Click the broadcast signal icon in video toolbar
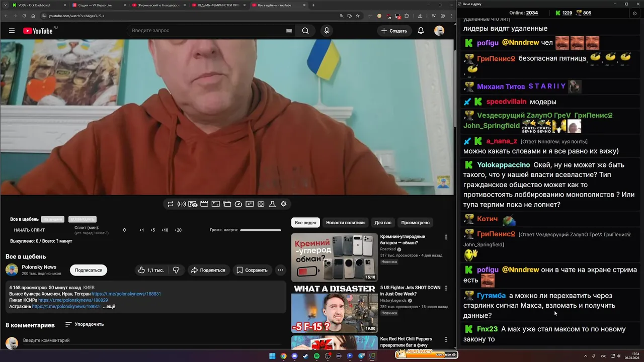 [182, 204]
